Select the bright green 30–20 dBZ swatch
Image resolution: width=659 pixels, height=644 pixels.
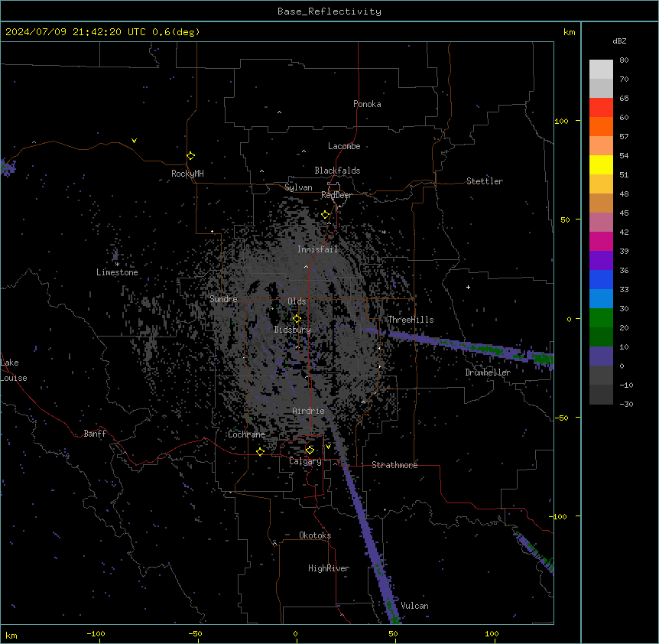click(601, 318)
